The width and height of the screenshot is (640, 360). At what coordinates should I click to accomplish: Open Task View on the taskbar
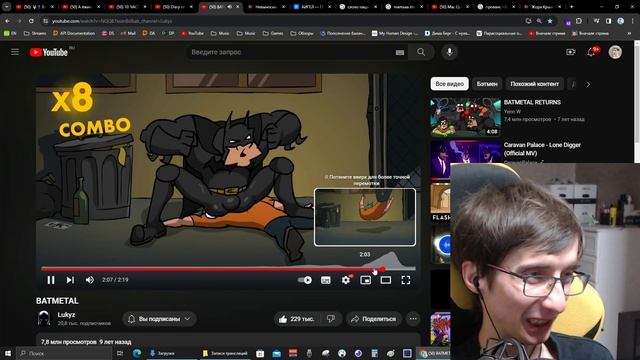point(120,353)
